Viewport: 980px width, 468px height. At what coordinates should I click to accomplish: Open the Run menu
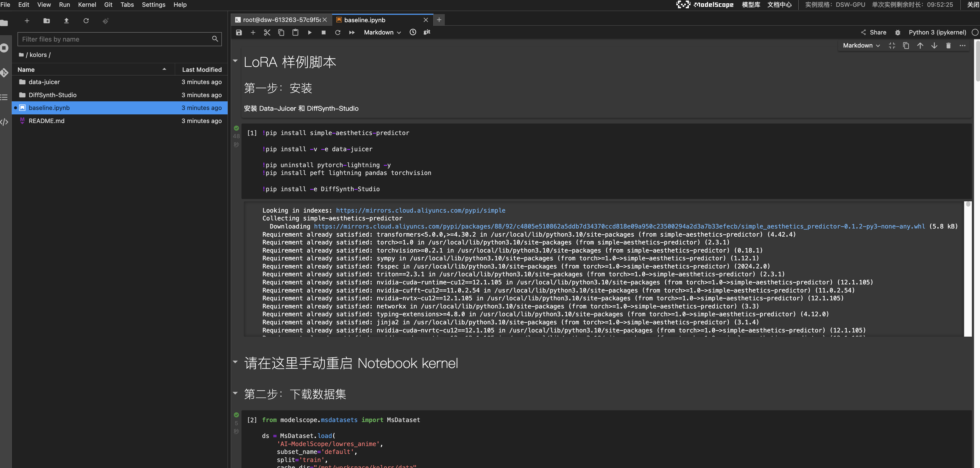(x=64, y=4)
